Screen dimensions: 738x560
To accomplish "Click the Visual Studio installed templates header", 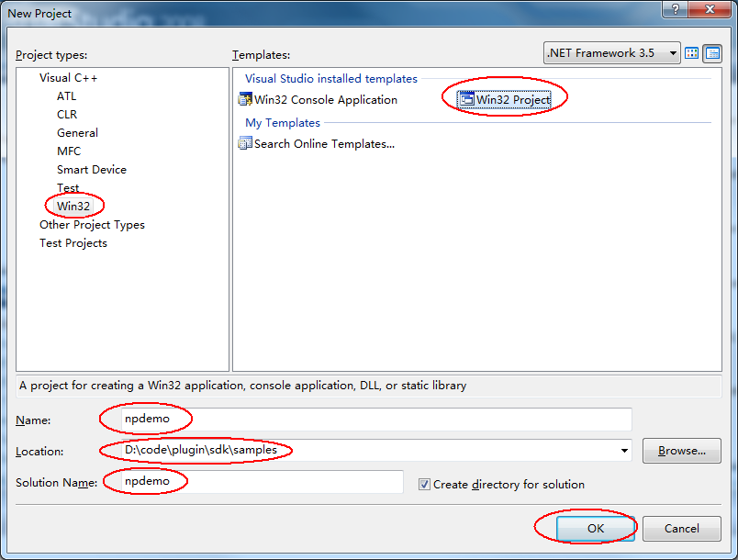I will [330, 79].
